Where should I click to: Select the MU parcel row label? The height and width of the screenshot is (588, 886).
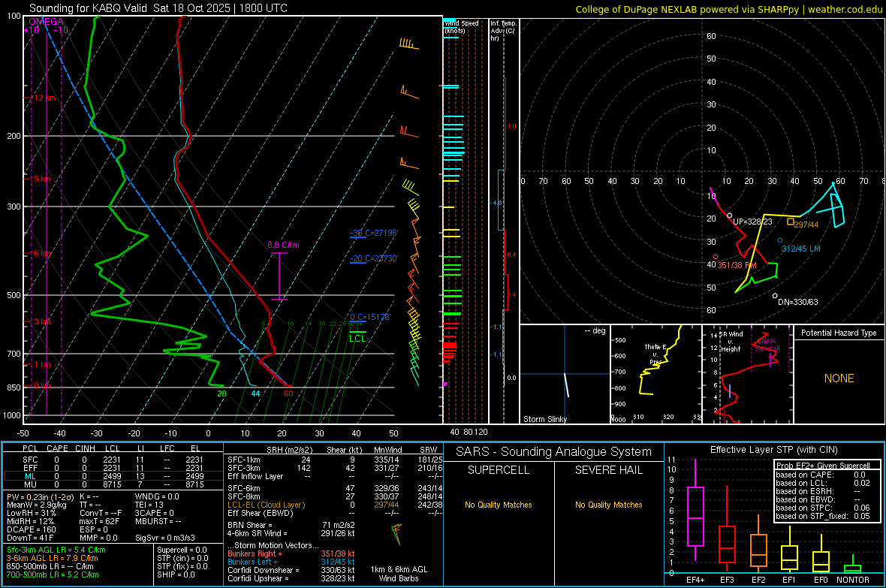pos(30,484)
